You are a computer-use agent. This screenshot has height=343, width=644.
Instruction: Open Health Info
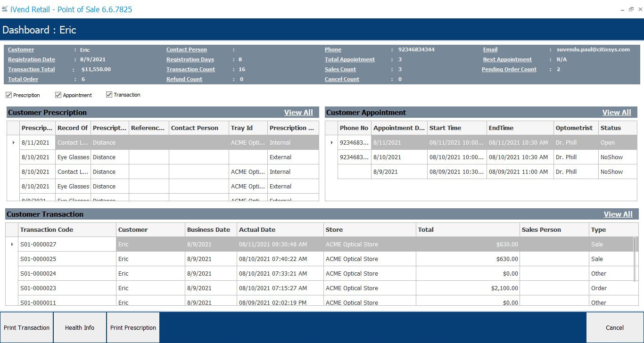[80, 327]
